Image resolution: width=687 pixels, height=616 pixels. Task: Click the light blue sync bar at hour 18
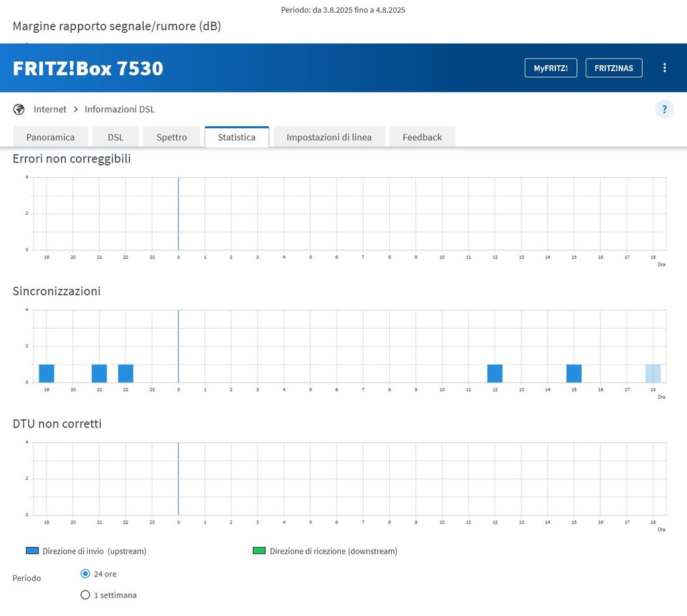click(x=653, y=373)
